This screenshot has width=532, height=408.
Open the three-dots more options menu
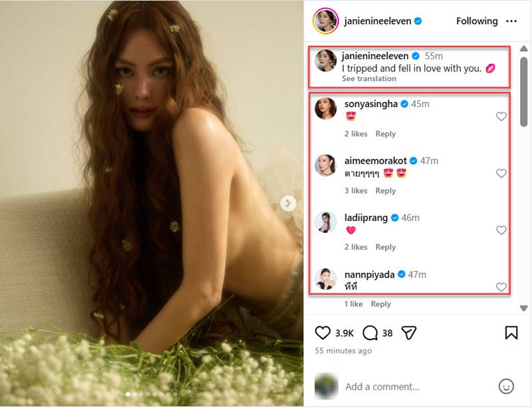[x=511, y=21]
